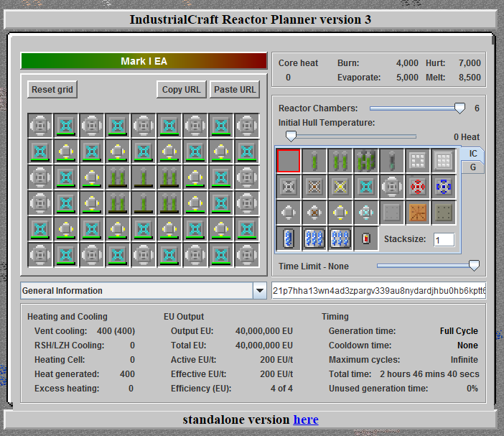
Task: Select the quad uranium cell component
Action: point(366,161)
